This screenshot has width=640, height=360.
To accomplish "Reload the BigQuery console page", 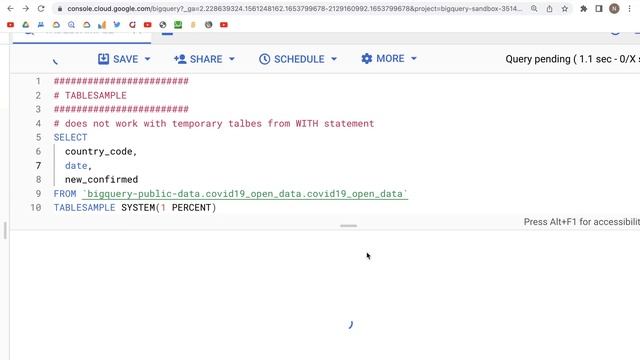I will click(x=41, y=9).
